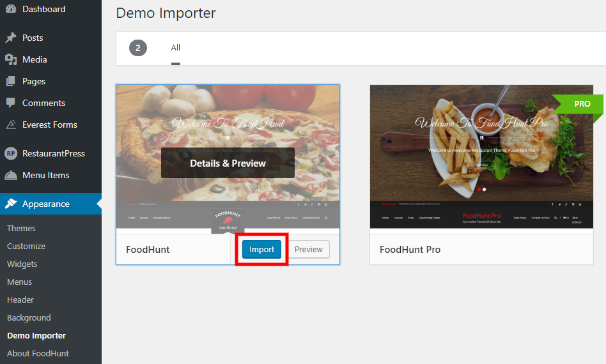Click the Pages stacked-sheets icon
606x364 pixels.
click(11, 81)
